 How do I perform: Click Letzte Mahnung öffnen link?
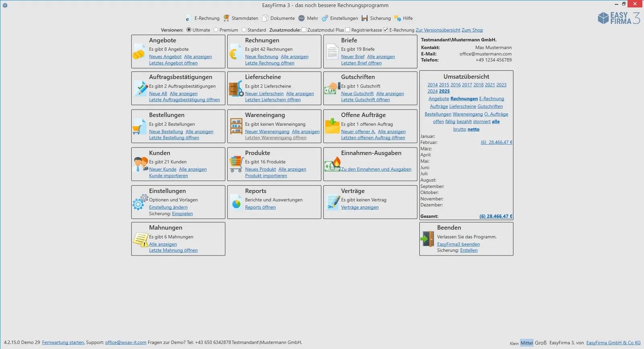coord(173,250)
